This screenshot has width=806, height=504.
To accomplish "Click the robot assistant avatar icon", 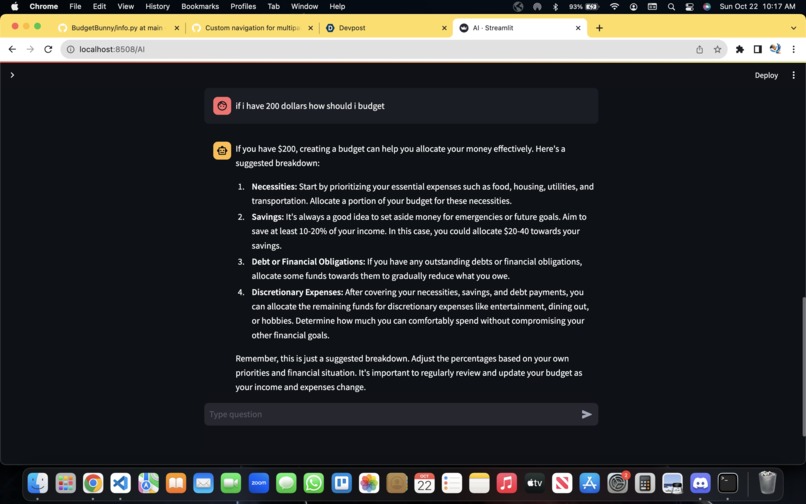I will pyautogui.click(x=222, y=151).
